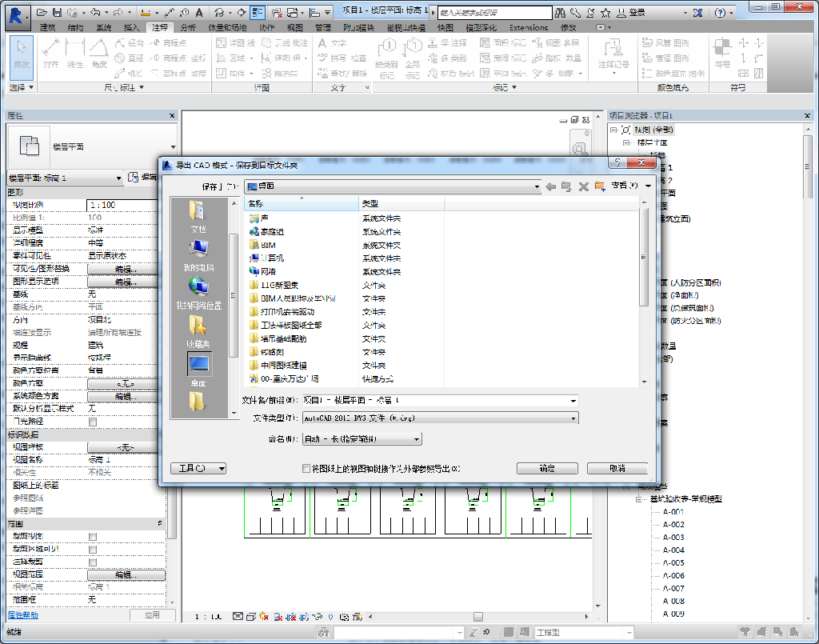The width and height of the screenshot is (819, 644).
Task: Select My Network Places in dialog sidebar
Action: (x=198, y=293)
